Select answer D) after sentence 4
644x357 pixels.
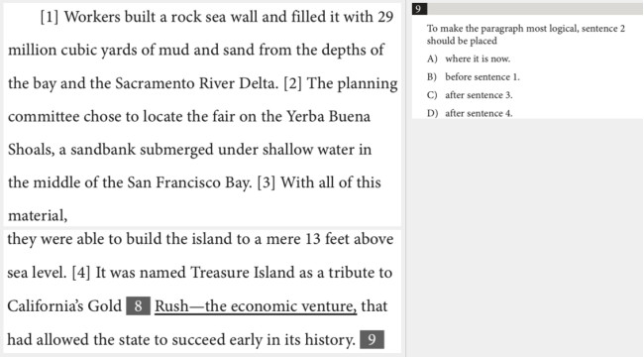pos(470,113)
